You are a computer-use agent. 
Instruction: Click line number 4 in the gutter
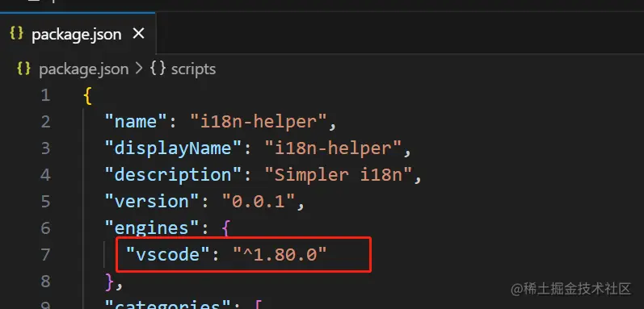(x=45, y=175)
